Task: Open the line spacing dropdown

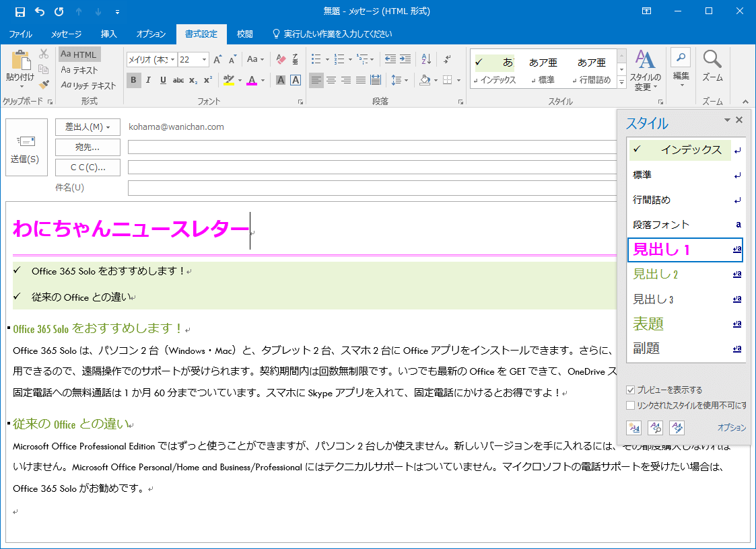Action: (400, 81)
